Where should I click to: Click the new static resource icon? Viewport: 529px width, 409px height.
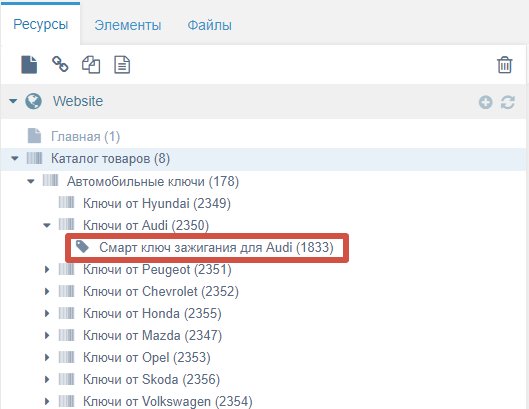122,64
